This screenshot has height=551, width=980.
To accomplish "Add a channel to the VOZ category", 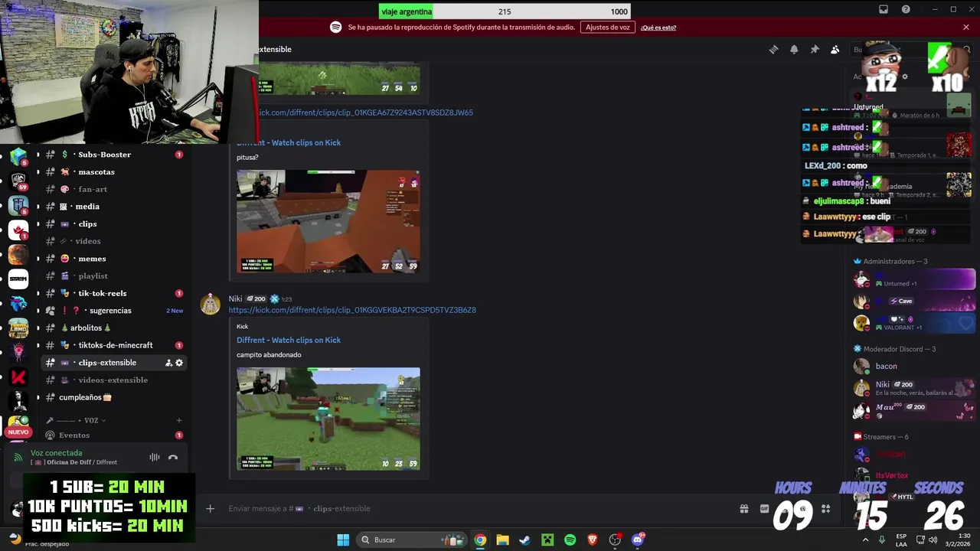I will point(179,420).
